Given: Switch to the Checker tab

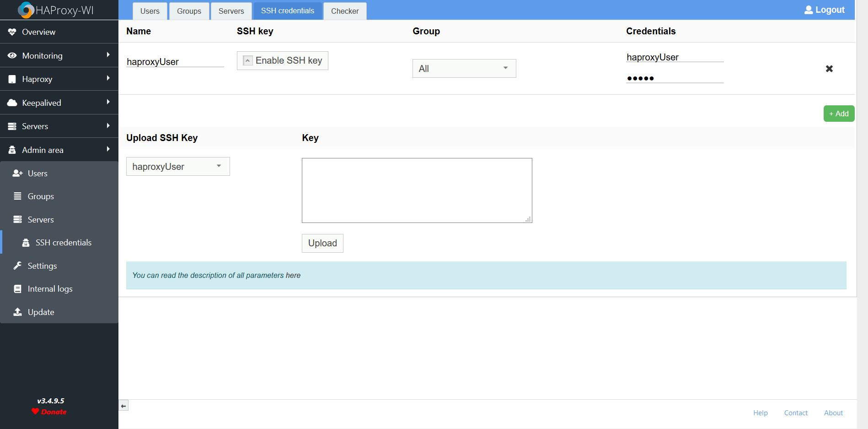Looking at the screenshot, I should [x=345, y=11].
